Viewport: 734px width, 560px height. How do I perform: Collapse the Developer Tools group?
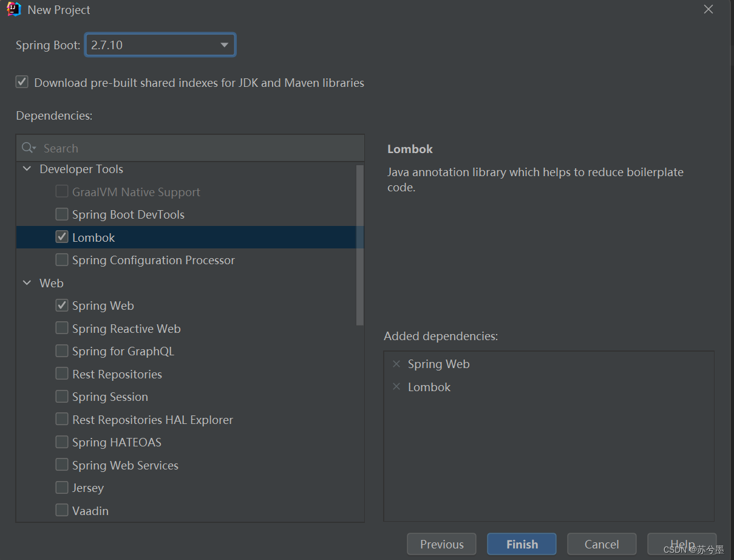[x=27, y=169]
